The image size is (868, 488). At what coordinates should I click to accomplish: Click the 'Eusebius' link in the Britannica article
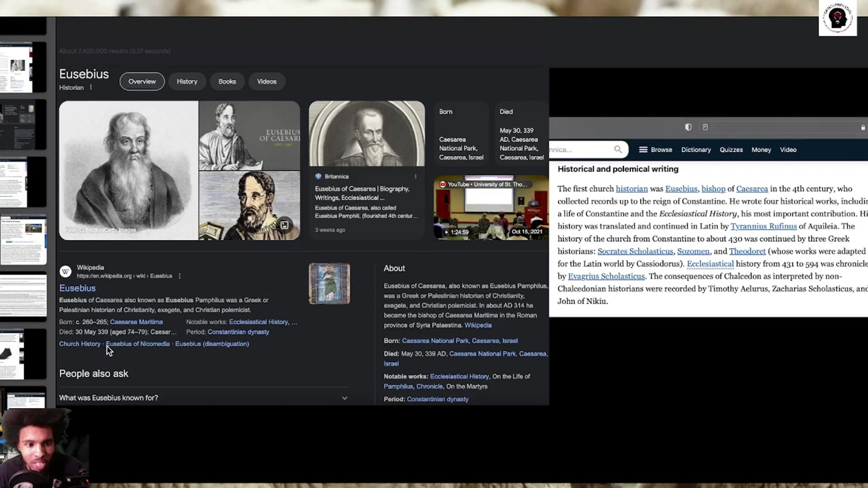pos(681,188)
